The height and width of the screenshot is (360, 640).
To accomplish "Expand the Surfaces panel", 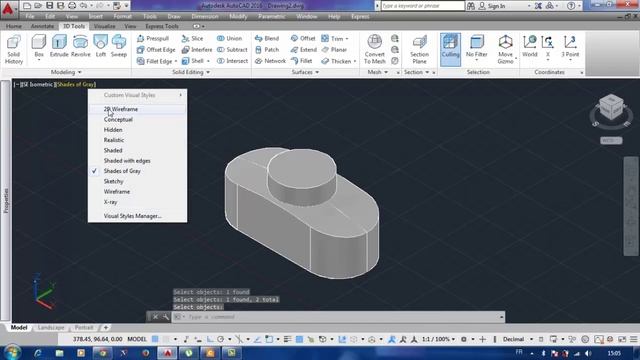I will coord(305,72).
